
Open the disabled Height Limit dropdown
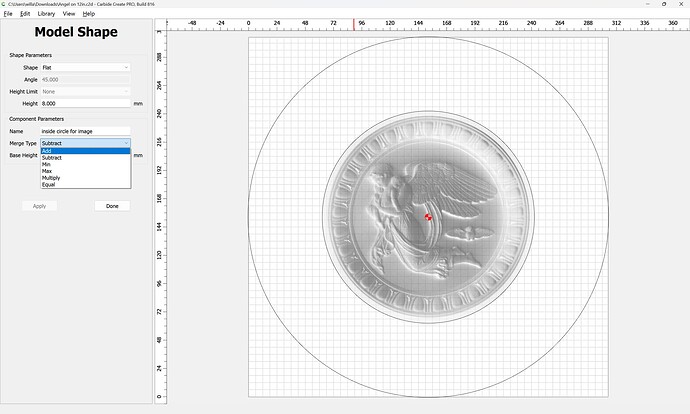click(x=85, y=92)
